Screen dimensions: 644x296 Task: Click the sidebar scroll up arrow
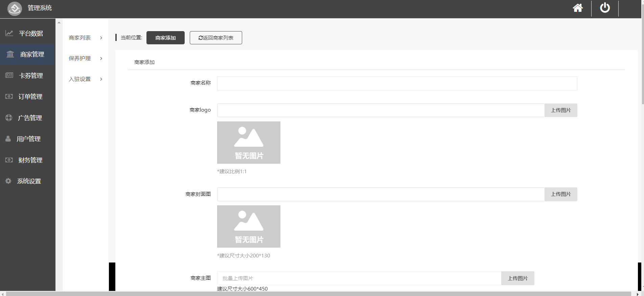[x=59, y=23]
